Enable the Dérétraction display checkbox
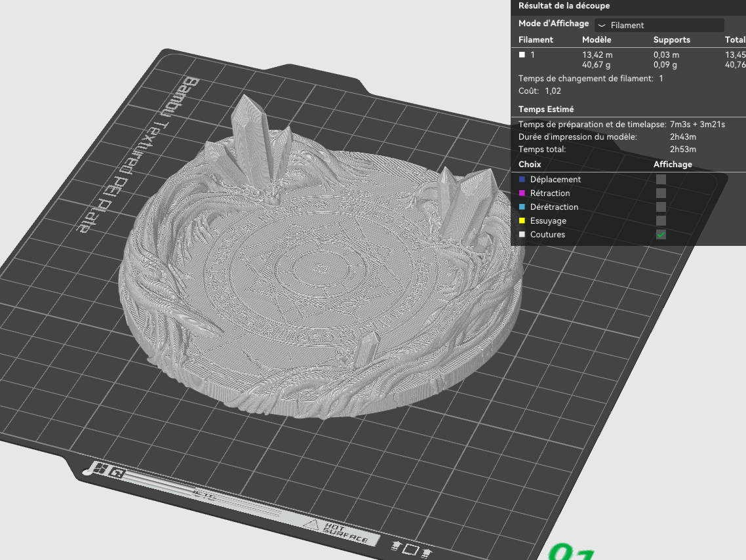The height and width of the screenshot is (560, 746). [661, 207]
